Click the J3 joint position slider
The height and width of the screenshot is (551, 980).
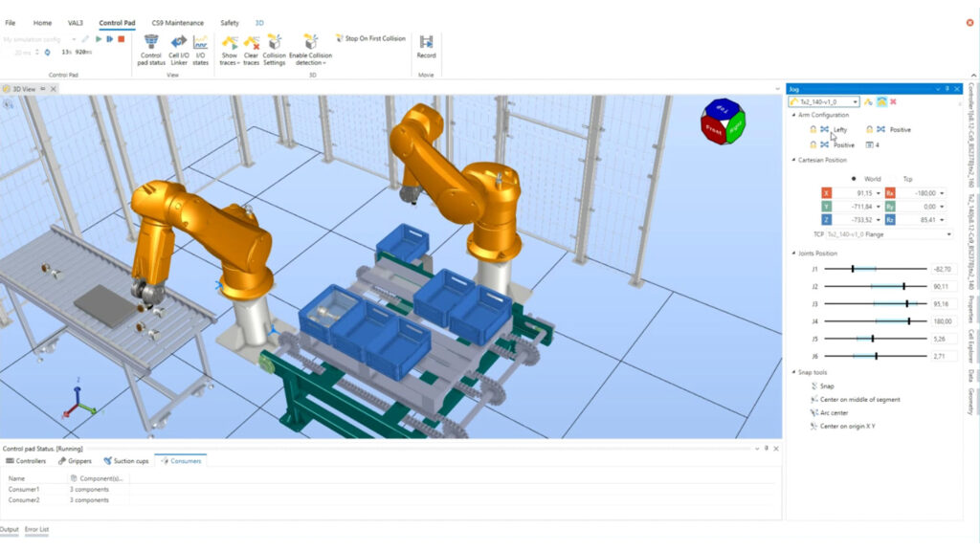(876, 303)
